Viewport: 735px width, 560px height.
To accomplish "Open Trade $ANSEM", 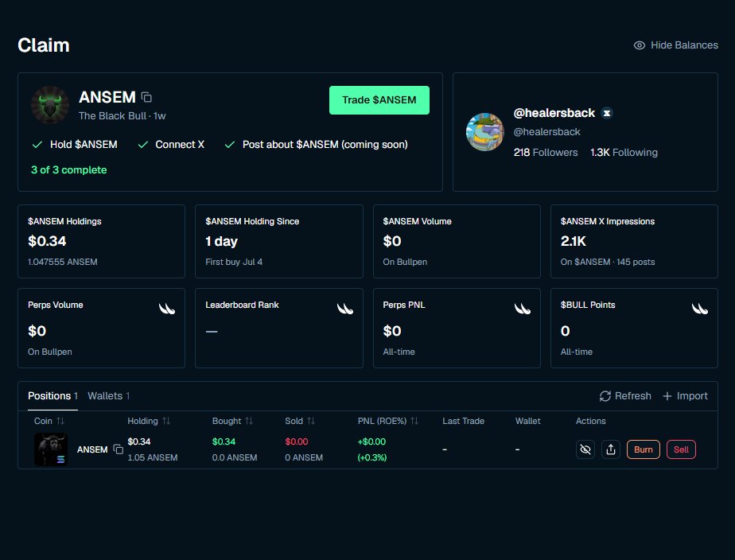I will coord(379,99).
